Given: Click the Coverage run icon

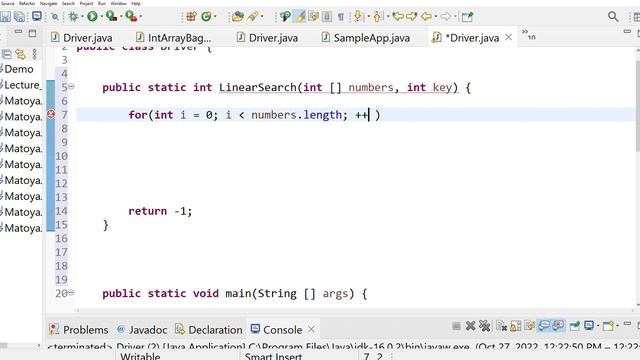Looking at the screenshot, I should (111, 16).
